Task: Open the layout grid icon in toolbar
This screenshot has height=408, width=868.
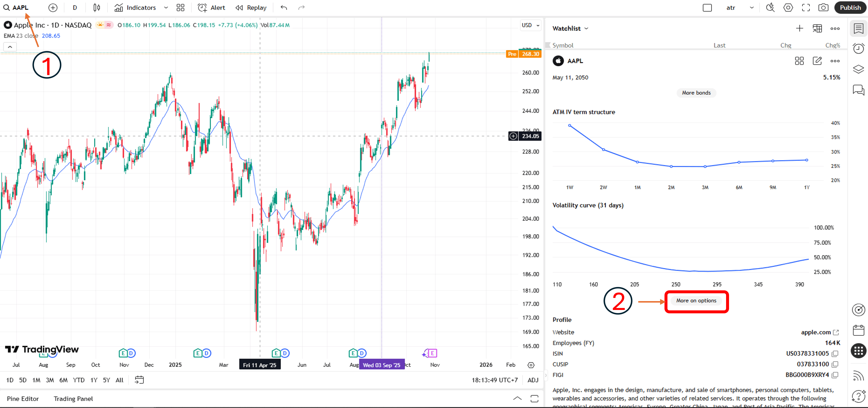Action: [181, 7]
